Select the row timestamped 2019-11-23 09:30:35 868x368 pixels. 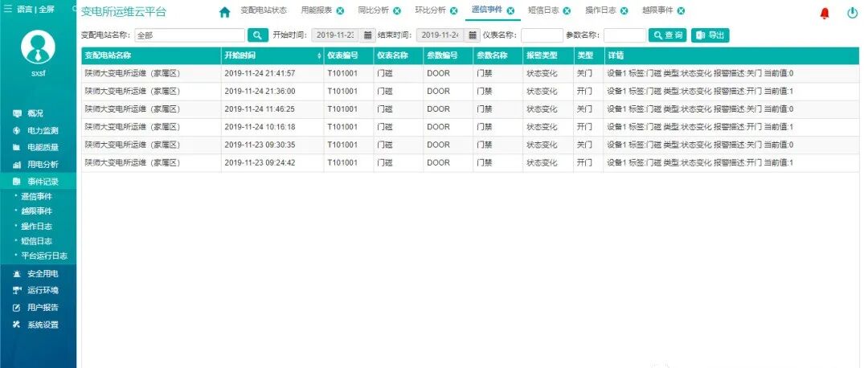click(470, 145)
